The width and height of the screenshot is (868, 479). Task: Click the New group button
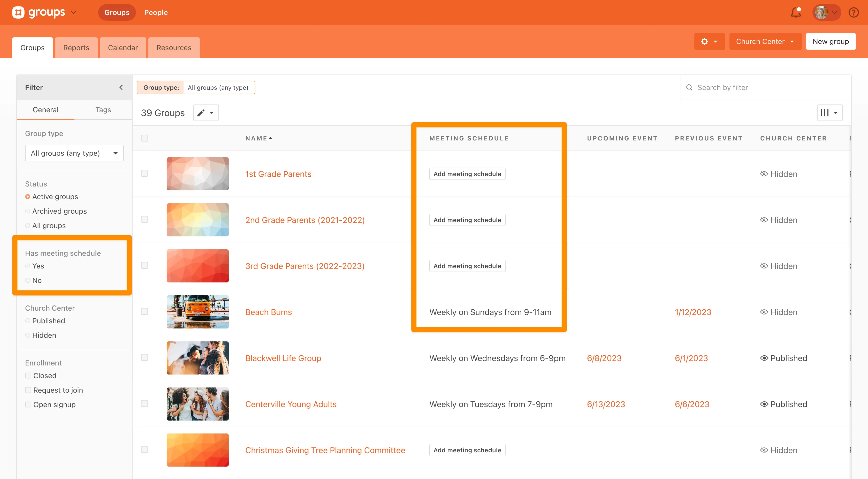tap(830, 41)
